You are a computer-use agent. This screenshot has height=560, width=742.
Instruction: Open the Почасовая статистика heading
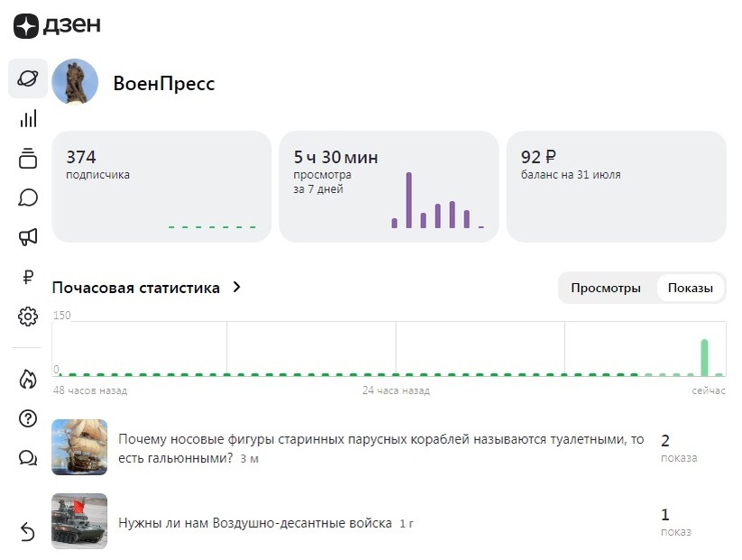(136, 288)
